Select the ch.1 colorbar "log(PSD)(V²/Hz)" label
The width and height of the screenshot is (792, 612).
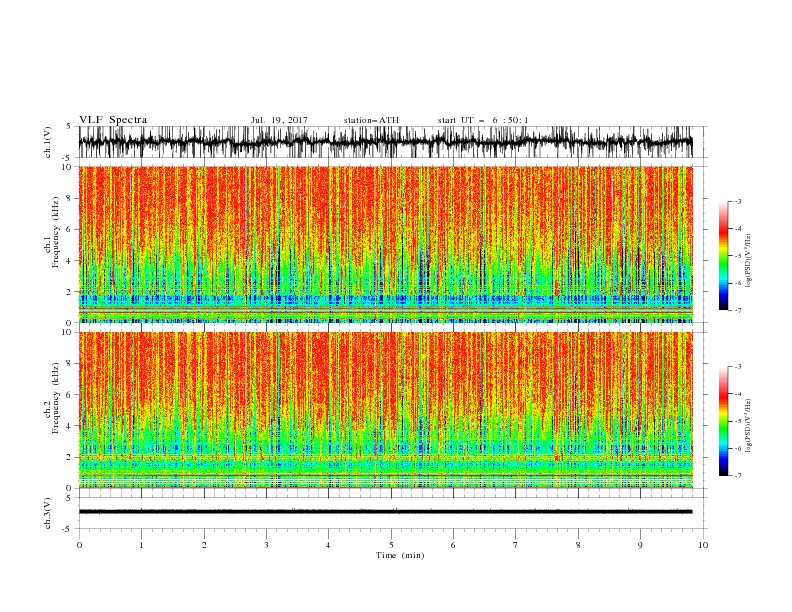point(748,261)
